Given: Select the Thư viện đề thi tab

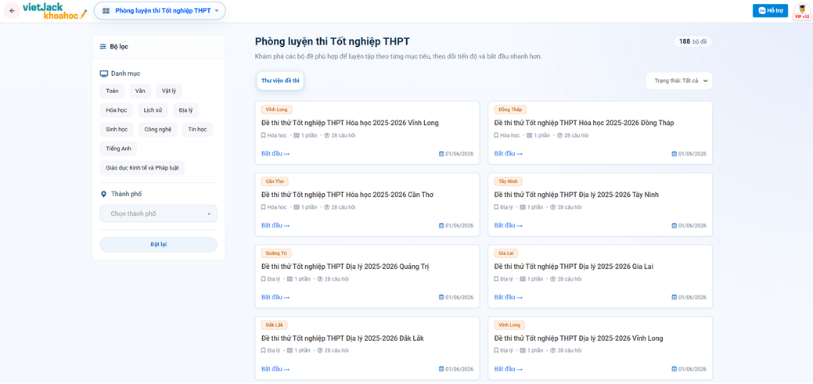Looking at the screenshot, I should [281, 80].
